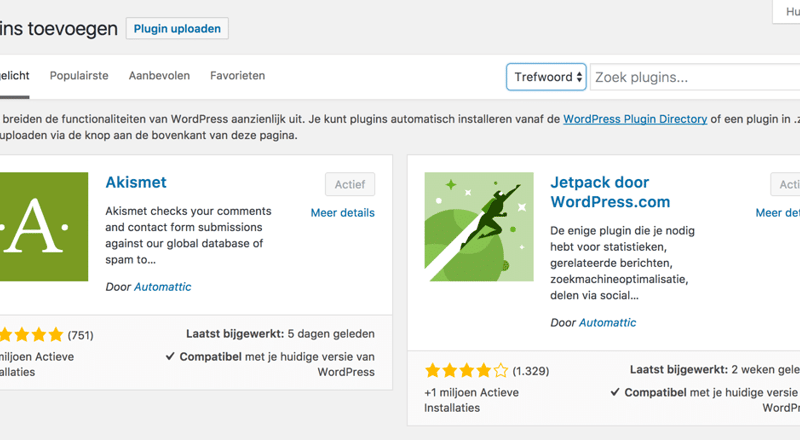This screenshot has height=440, width=800.
Task: Click the Jetpack rating count (1.329)
Action: click(531, 371)
